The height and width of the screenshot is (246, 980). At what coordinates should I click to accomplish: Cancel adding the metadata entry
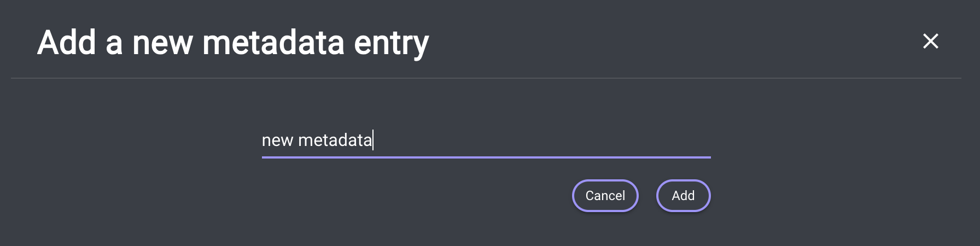(x=605, y=196)
